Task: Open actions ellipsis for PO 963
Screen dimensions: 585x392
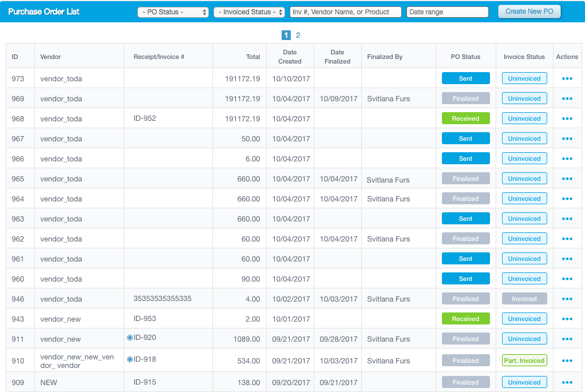Action: (x=567, y=219)
